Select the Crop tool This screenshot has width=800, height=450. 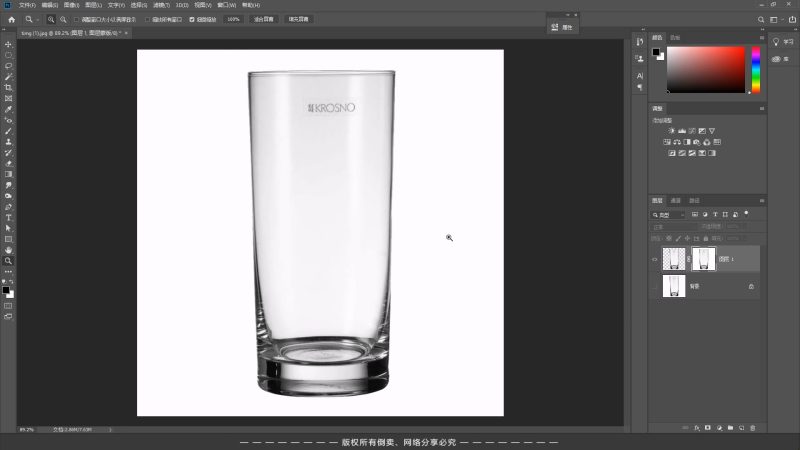click(9, 87)
